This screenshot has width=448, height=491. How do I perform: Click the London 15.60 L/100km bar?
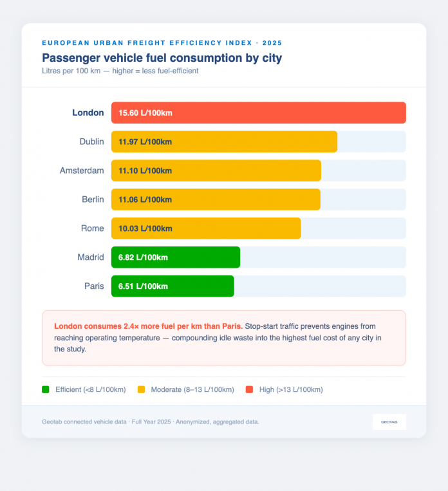259,113
